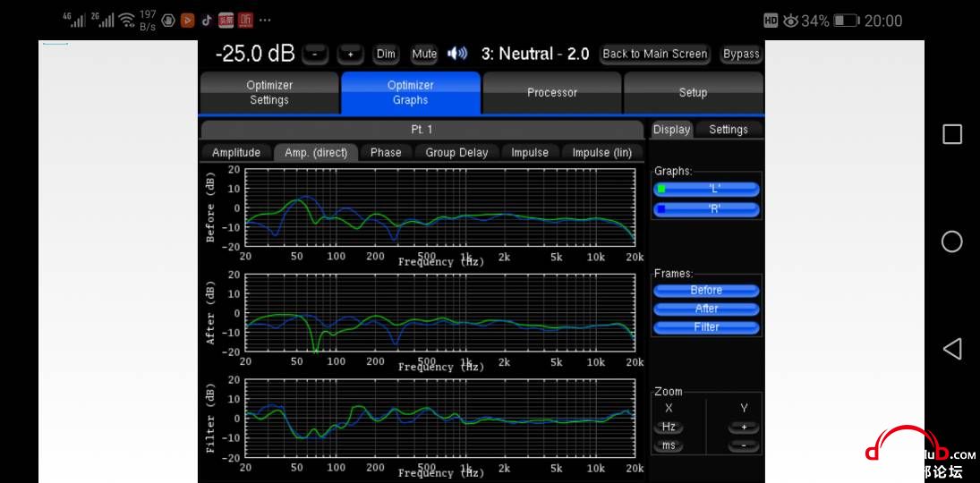Zoom in Y axis with plus
The height and width of the screenshot is (483, 980).
pyautogui.click(x=744, y=428)
